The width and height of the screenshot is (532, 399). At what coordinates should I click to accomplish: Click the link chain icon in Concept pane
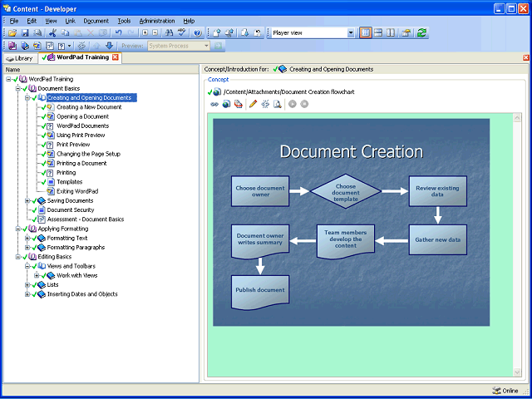[214, 104]
